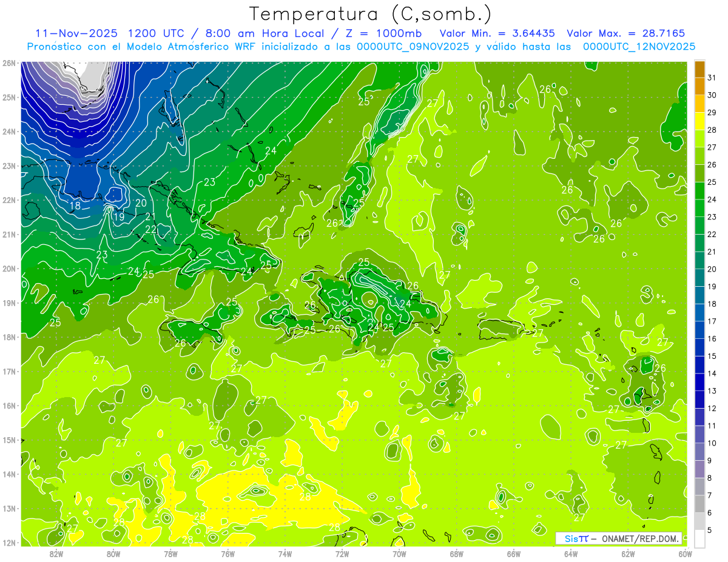Click longitude axis label 82W

coord(56,554)
